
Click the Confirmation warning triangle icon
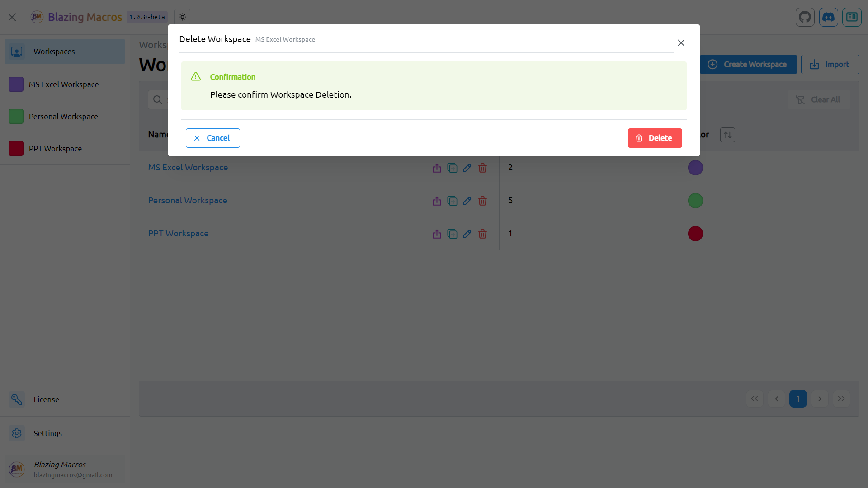point(196,76)
